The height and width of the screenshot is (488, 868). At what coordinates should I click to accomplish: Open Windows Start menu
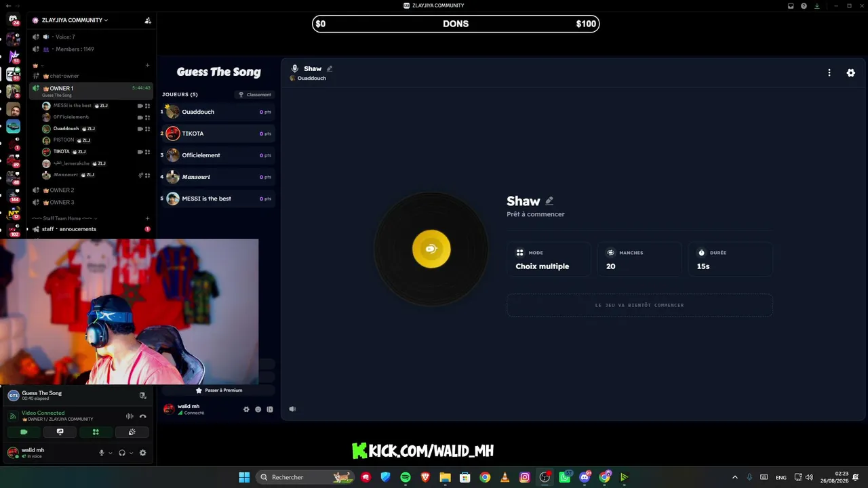pyautogui.click(x=244, y=477)
